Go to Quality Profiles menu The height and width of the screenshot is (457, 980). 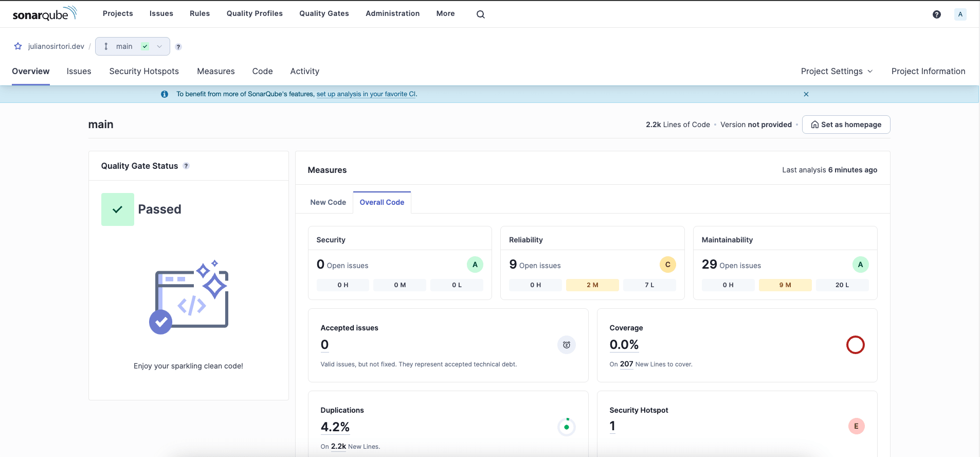click(255, 13)
